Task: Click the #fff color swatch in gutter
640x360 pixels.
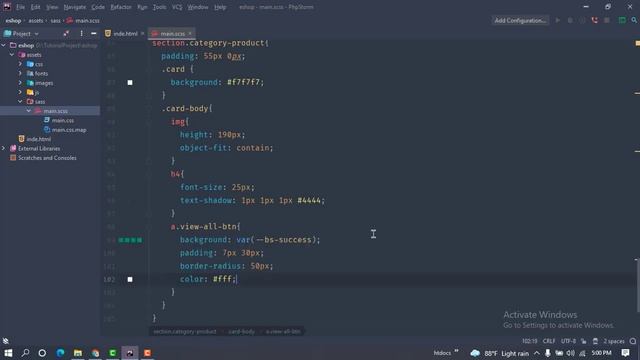Action: pos(130,279)
